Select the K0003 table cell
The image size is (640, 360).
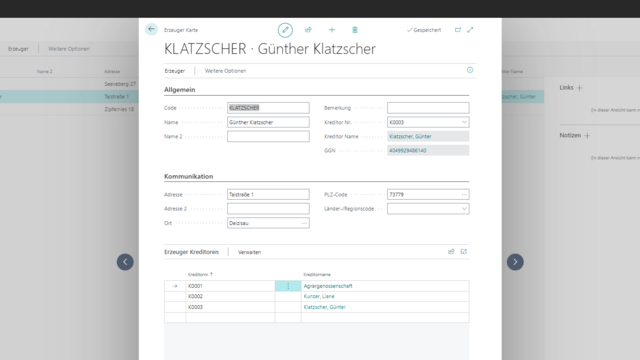[230, 307]
